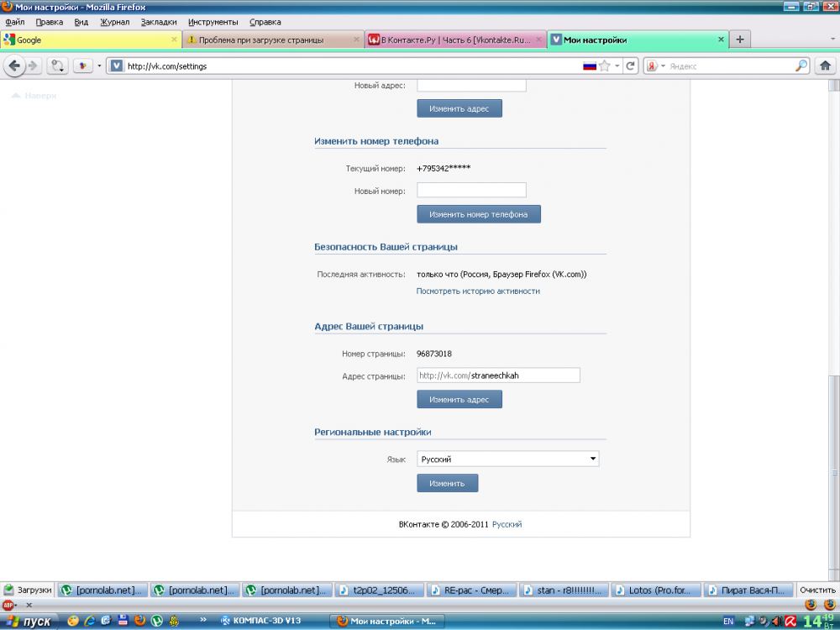Open the Инструменты menu
This screenshot has width=840, height=630.
pyautogui.click(x=213, y=22)
